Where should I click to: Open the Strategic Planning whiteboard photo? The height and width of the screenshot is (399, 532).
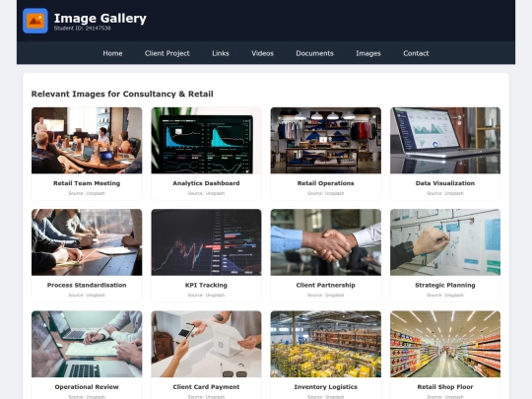[445, 242]
